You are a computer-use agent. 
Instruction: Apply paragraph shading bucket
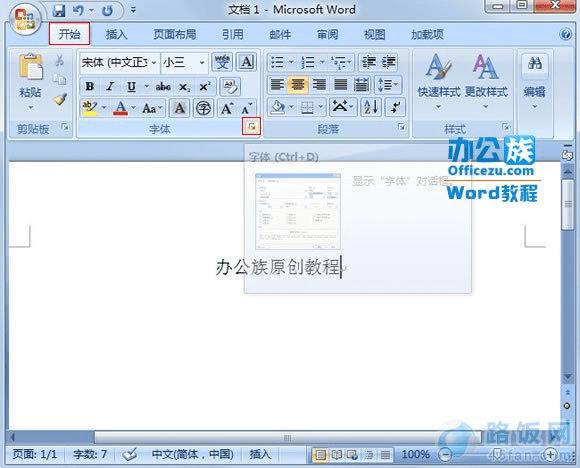click(x=277, y=107)
